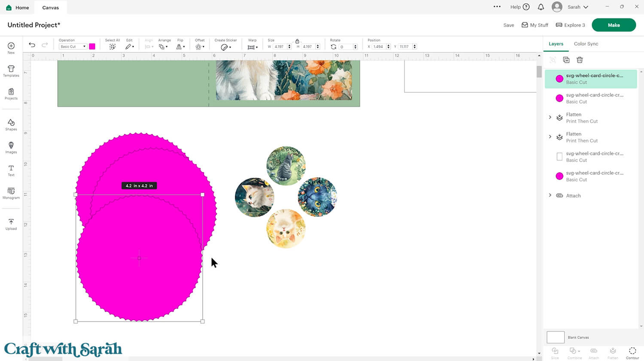Delete the selected layer with trash icon
Image resolution: width=644 pixels, height=361 pixels.
[580, 60]
